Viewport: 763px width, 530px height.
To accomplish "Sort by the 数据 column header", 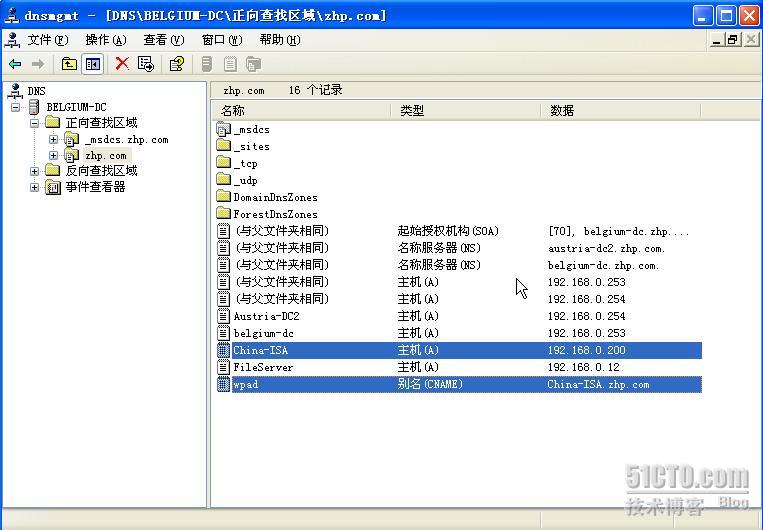I will [621, 111].
